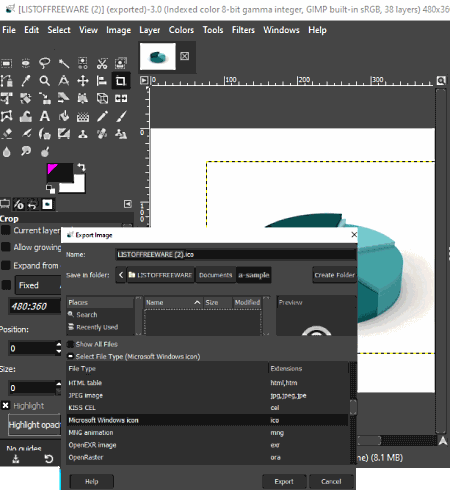Screen dimensions: 450x490
Task: Toggle Allow growing checkbox
Action: tap(6, 247)
